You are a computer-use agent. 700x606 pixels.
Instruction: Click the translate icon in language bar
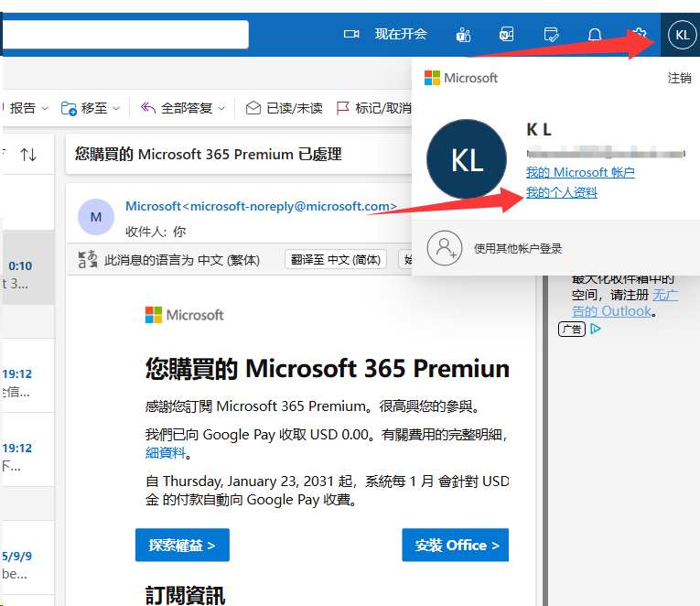(x=88, y=260)
